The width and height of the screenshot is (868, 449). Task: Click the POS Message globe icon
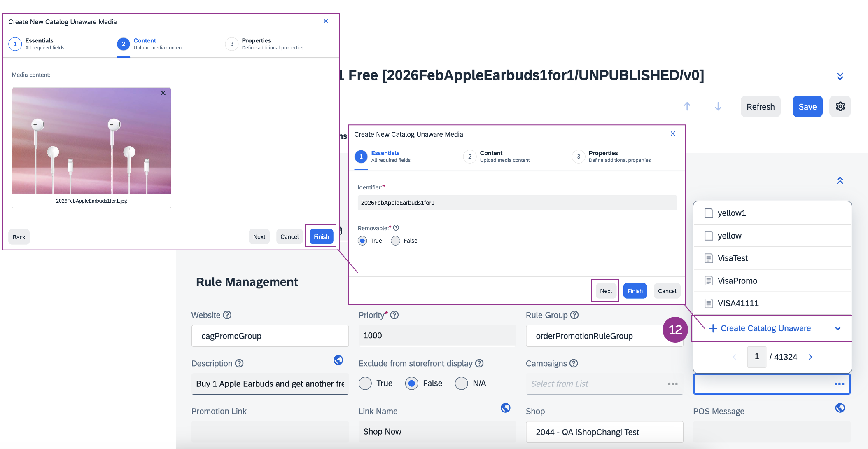(840, 408)
